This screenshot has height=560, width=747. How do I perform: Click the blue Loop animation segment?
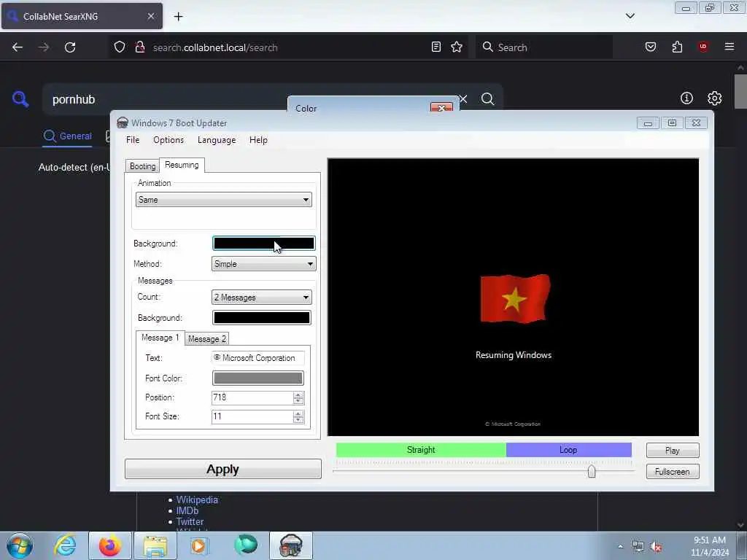pos(568,450)
